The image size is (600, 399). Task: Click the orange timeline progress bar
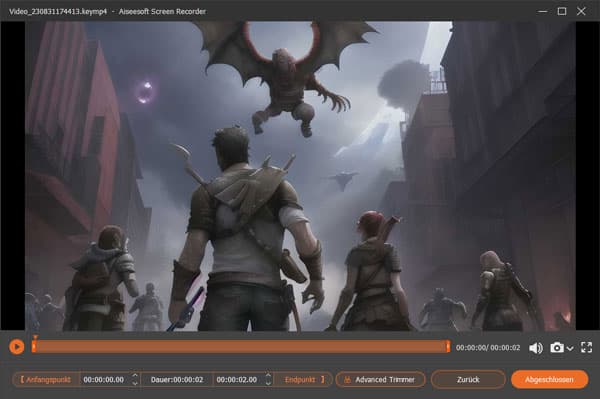click(240, 347)
